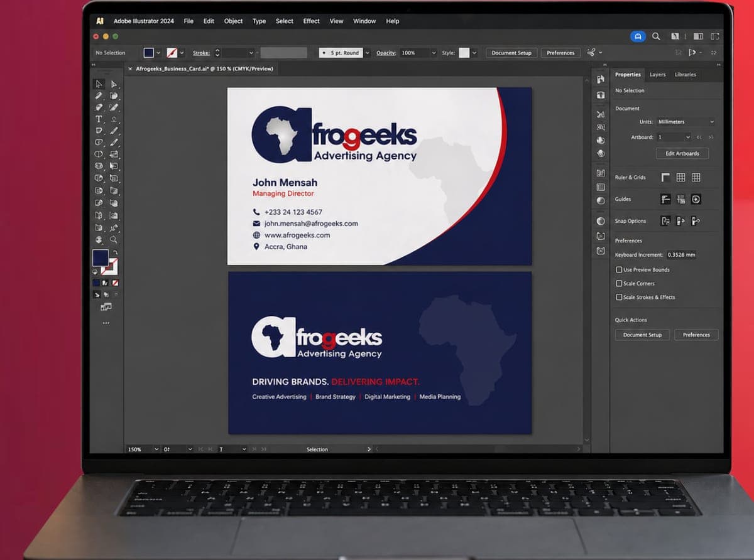754x560 pixels.
Task: Click the stroke weight stepper arrows
Action: coord(217,53)
